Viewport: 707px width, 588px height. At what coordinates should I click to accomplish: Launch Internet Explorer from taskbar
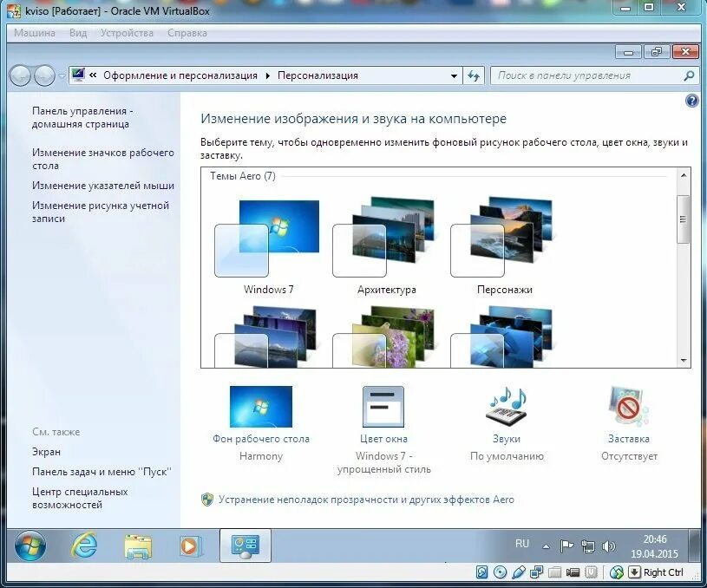(x=84, y=546)
